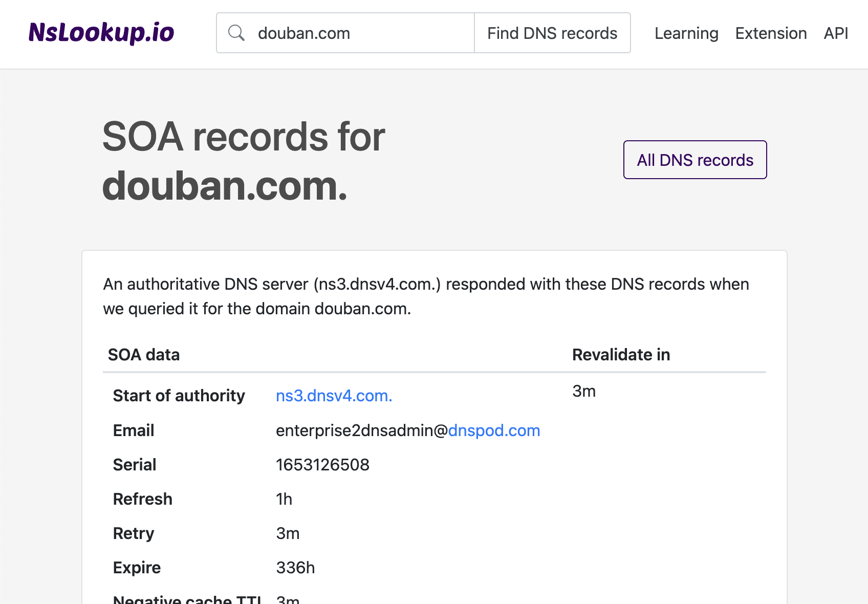Open the API documentation
The height and width of the screenshot is (604, 868).
[835, 33]
